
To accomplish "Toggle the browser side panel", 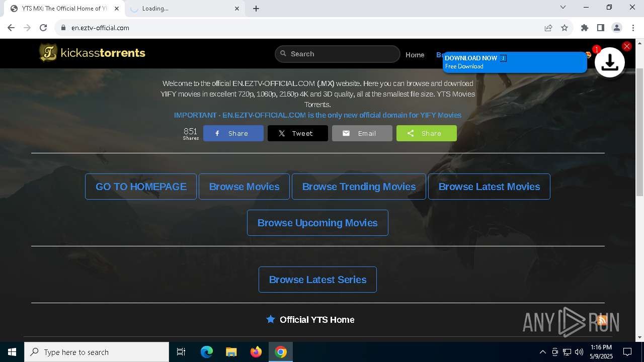I will [601, 28].
